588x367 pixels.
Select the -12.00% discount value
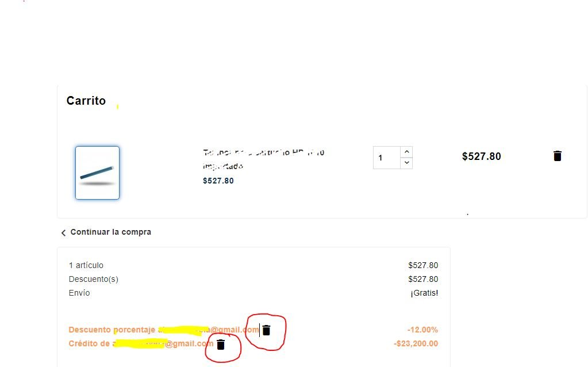[422, 330]
